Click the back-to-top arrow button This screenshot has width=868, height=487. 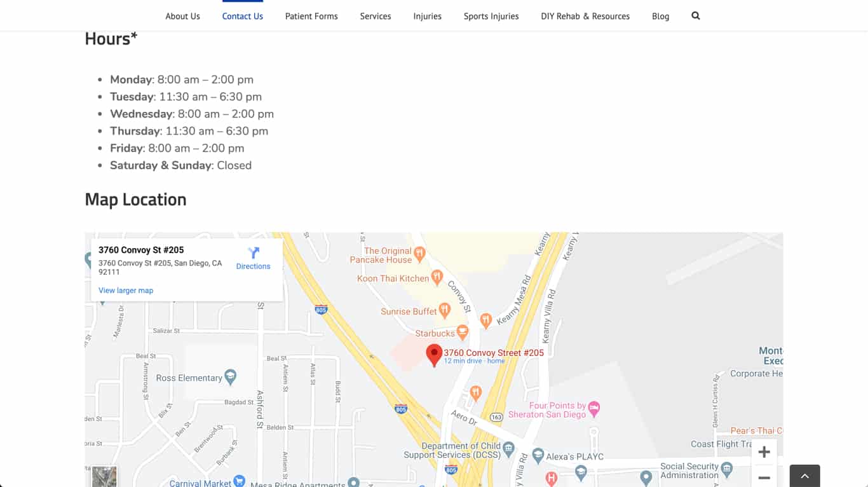(805, 476)
